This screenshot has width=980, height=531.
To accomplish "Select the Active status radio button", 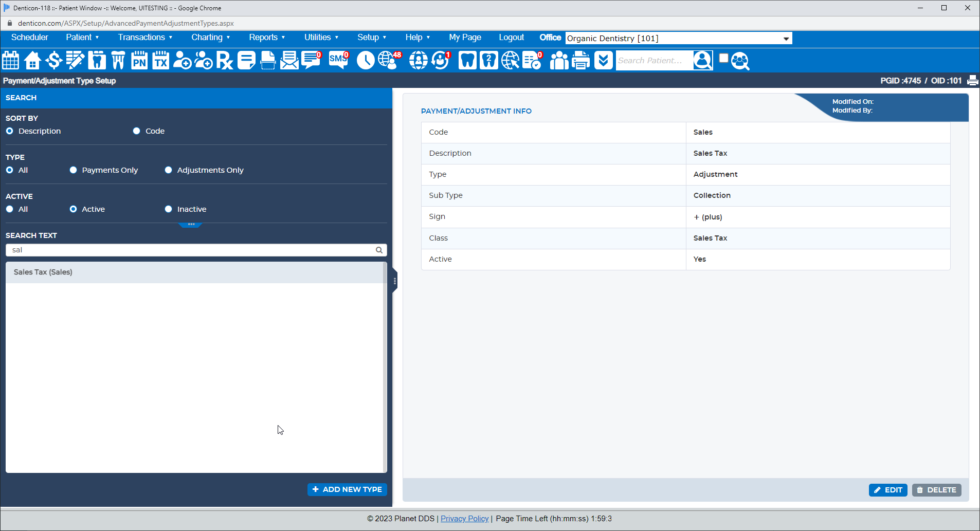I will (73, 209).
